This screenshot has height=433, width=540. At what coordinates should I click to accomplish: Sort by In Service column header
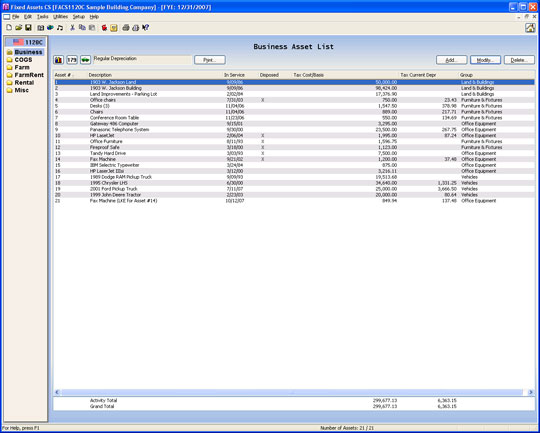240,75
